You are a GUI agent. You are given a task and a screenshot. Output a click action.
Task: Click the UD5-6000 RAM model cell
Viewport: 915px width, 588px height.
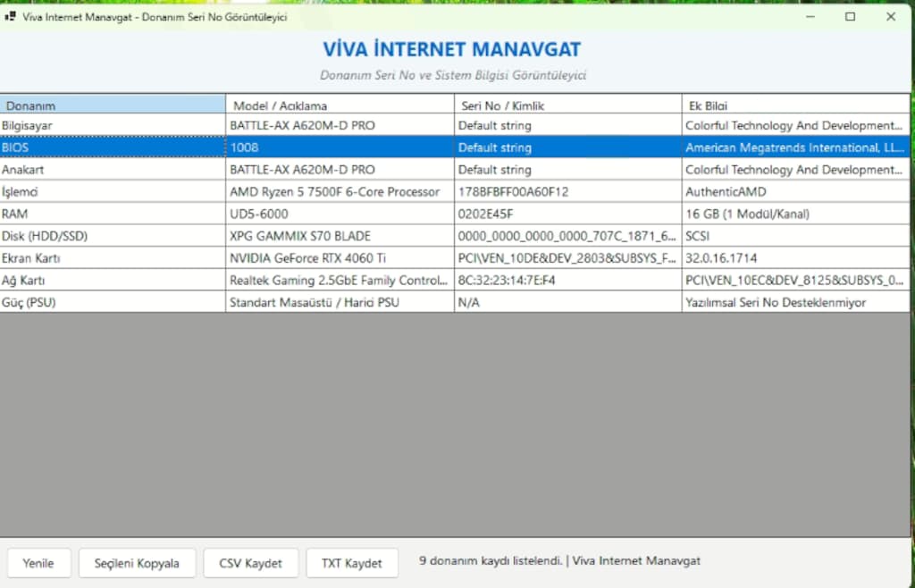point(340,214)
